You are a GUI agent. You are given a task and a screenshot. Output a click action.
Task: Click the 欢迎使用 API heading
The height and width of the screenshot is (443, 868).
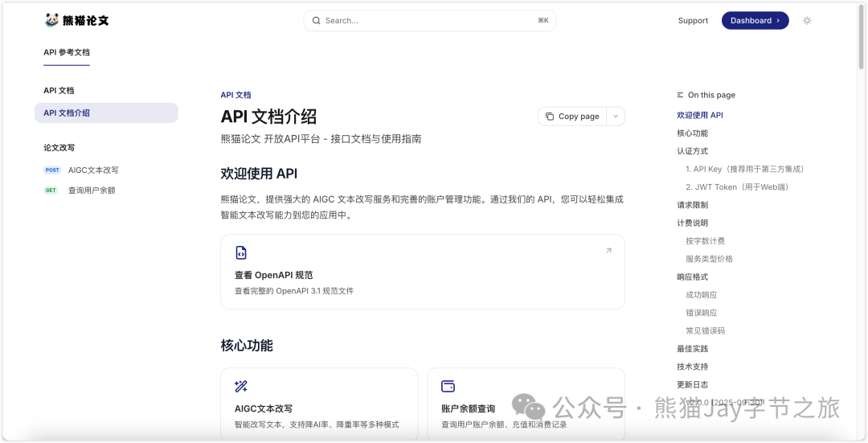coord(259,174)
